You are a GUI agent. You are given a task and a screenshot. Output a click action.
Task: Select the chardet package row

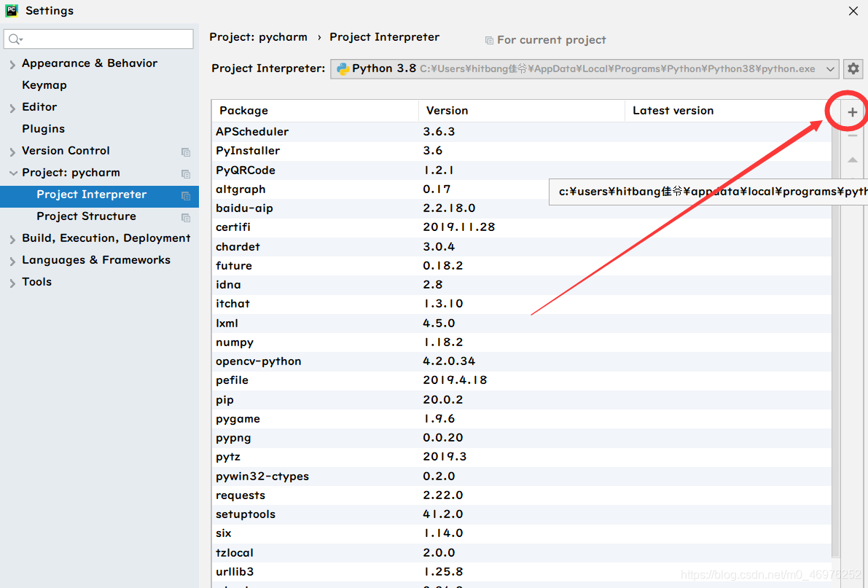[522, 246]
